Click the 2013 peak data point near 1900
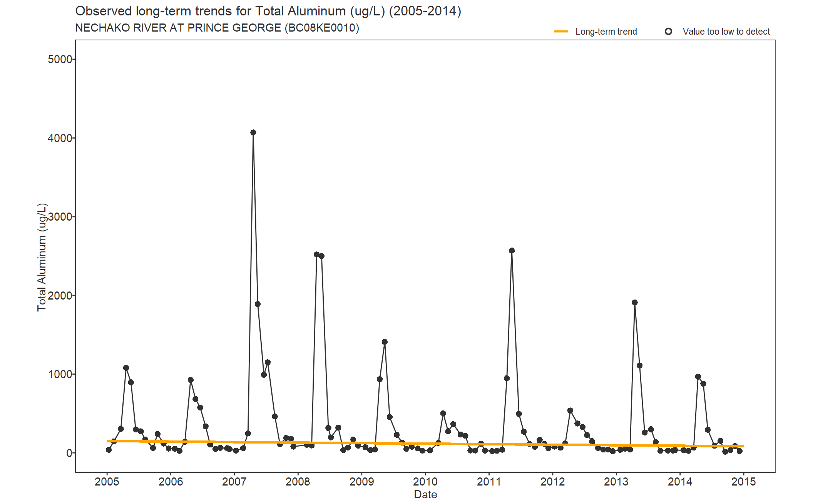Screen dimensions: 813x504 click(x=635, y=303)
